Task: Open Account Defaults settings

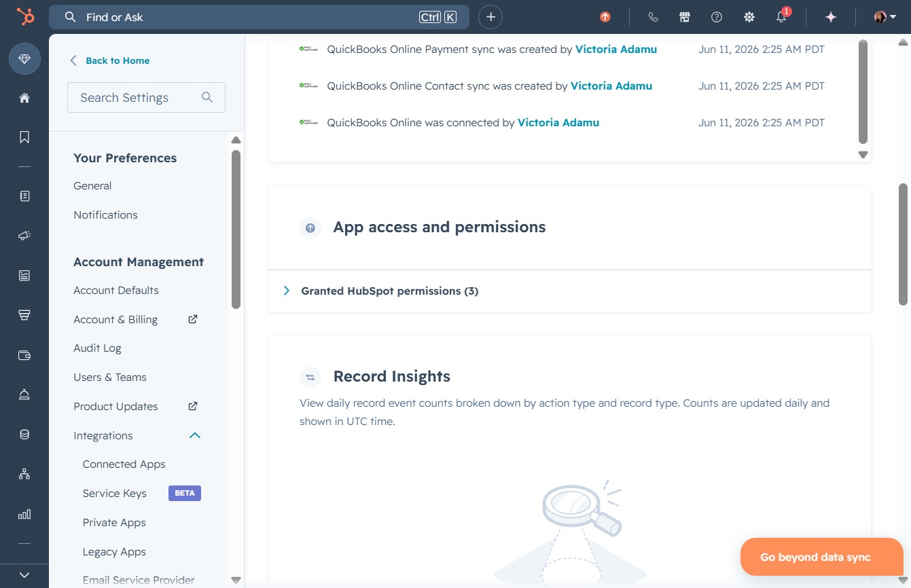Action: (x=116, y=290)
